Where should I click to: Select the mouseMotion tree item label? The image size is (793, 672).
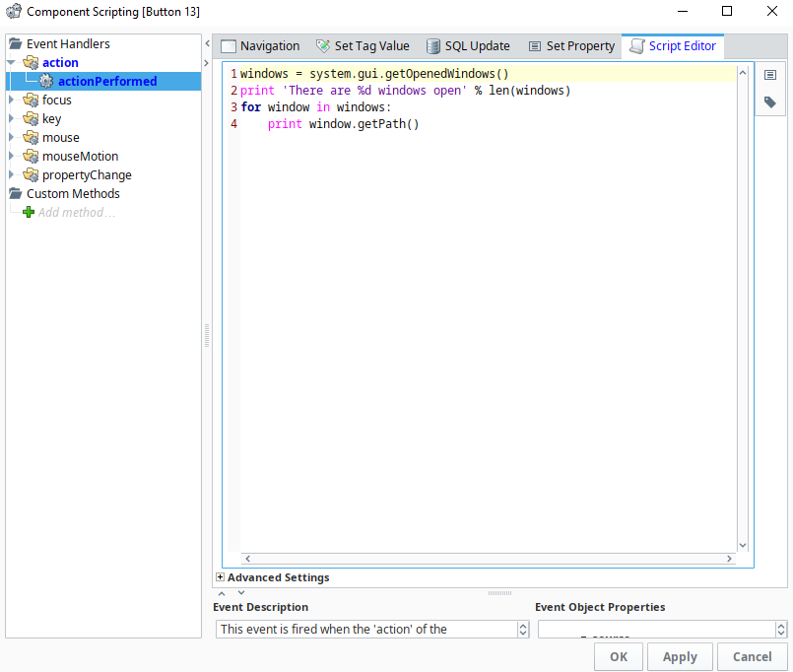click(81, 157)
